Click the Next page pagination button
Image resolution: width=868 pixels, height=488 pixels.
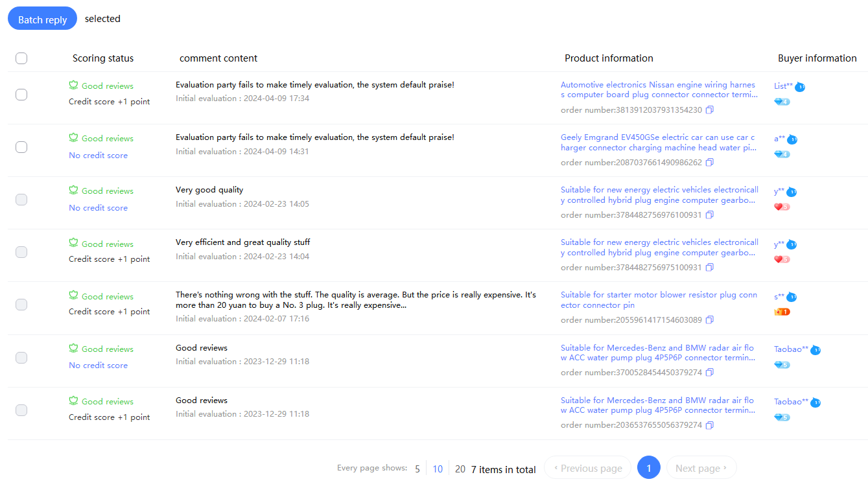(x=701, y=468)
